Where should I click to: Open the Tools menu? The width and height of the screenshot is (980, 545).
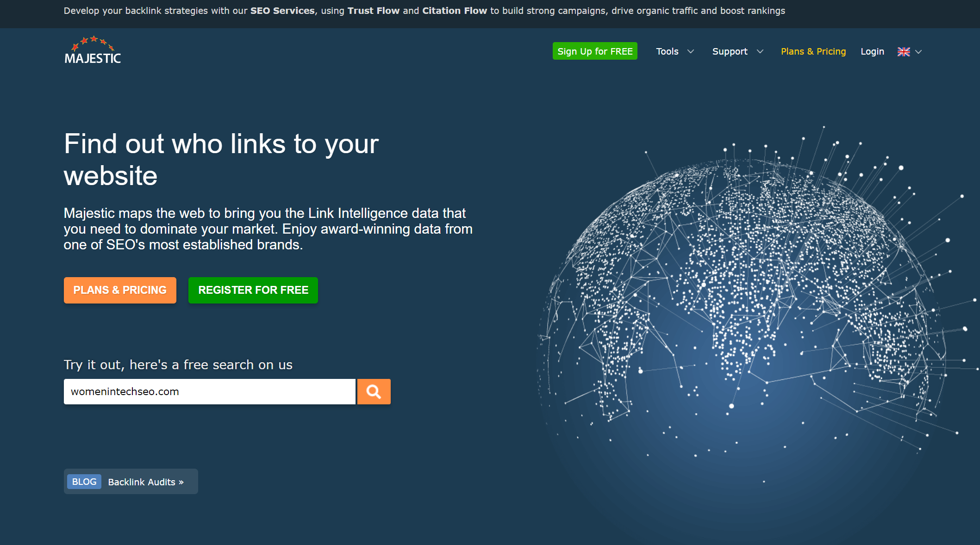tap(667, 51)
